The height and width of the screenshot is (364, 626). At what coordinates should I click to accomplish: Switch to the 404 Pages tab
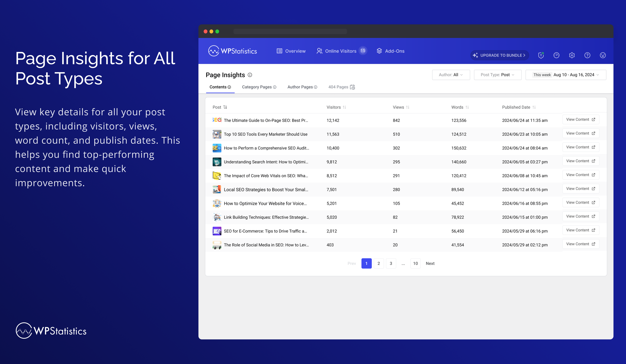click(x=341, y=87)
